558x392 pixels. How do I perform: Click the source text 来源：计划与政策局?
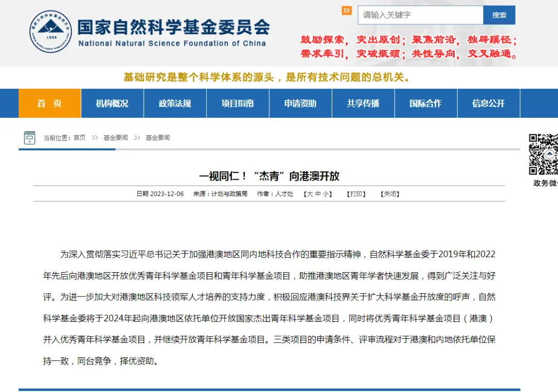(220, 194)
